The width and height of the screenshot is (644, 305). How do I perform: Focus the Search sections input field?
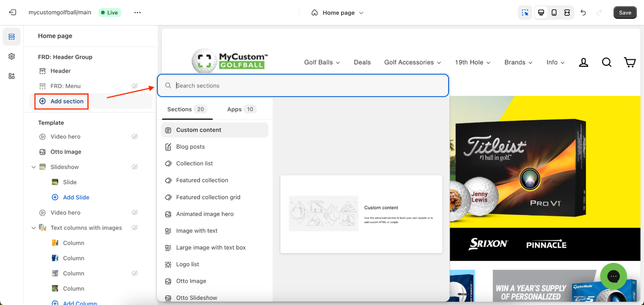[x=303, y=86]
